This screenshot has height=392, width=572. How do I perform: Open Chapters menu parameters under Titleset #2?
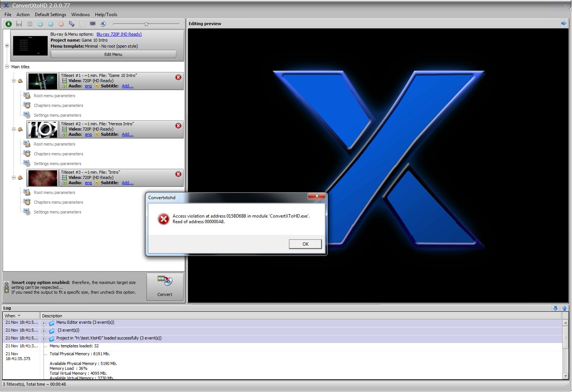coord(59,154)
